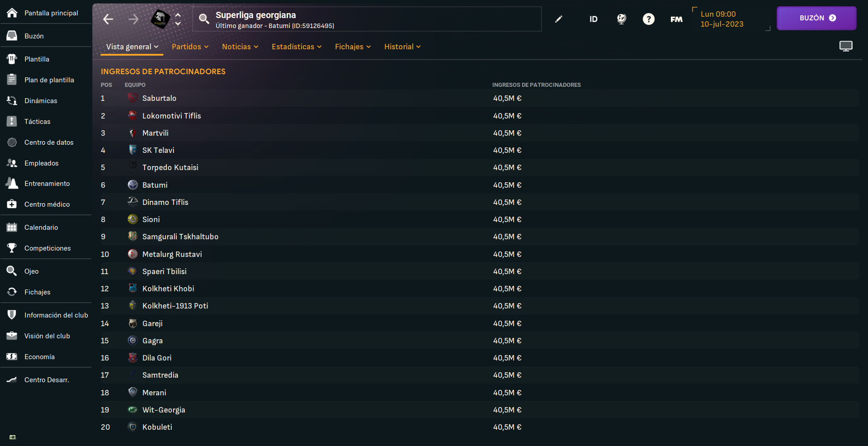The image size is (868, 446).
Task: Click Superliga georgiana search field
Action: click(367, 19)
